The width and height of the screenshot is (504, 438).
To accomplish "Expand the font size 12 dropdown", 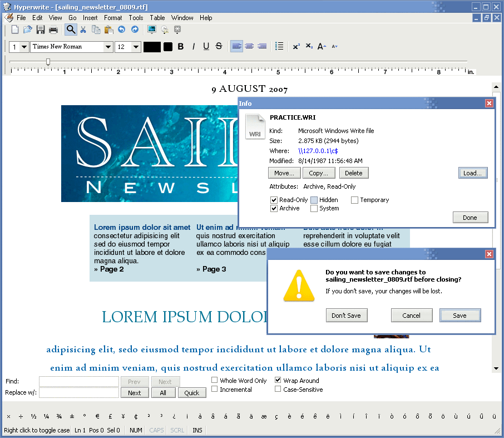I will coord(136,47).
